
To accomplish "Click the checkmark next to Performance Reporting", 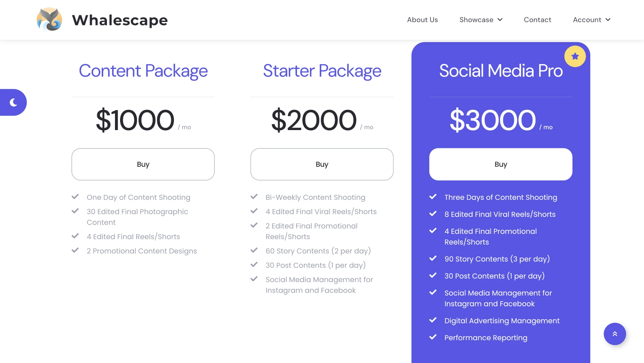I will [433, 337].
